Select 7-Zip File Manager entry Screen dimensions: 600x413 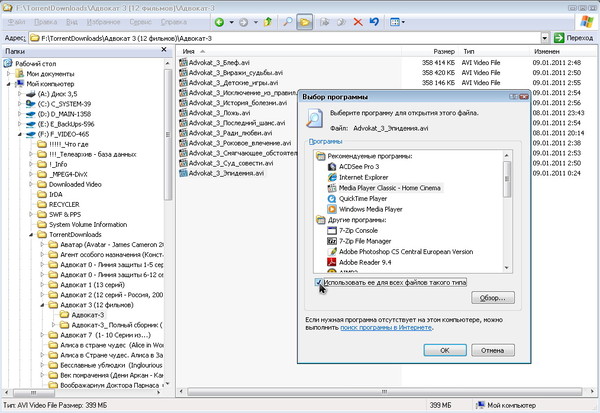click(365, 241)
